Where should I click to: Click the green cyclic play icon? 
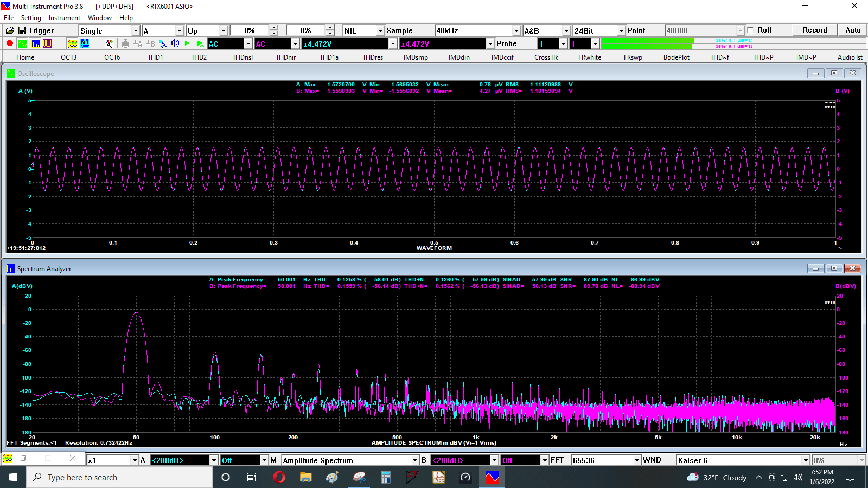pos(200,43)
